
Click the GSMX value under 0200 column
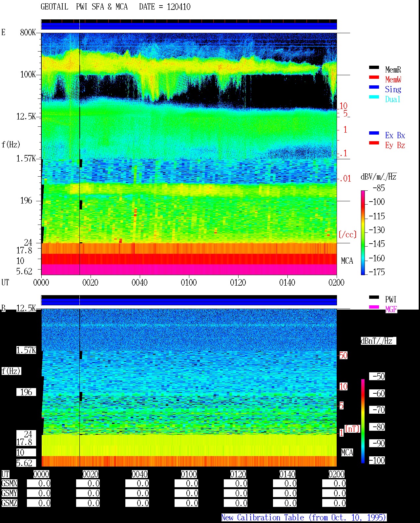[334, 483]
